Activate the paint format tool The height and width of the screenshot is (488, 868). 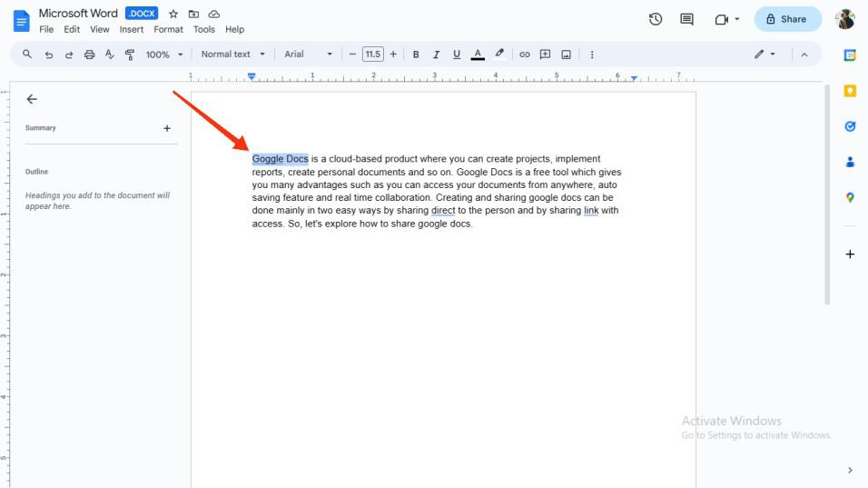[130, 55]
